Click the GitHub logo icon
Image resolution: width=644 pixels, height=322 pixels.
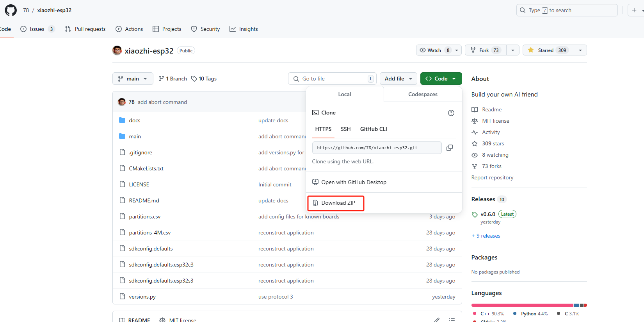(x=11, y=10)
